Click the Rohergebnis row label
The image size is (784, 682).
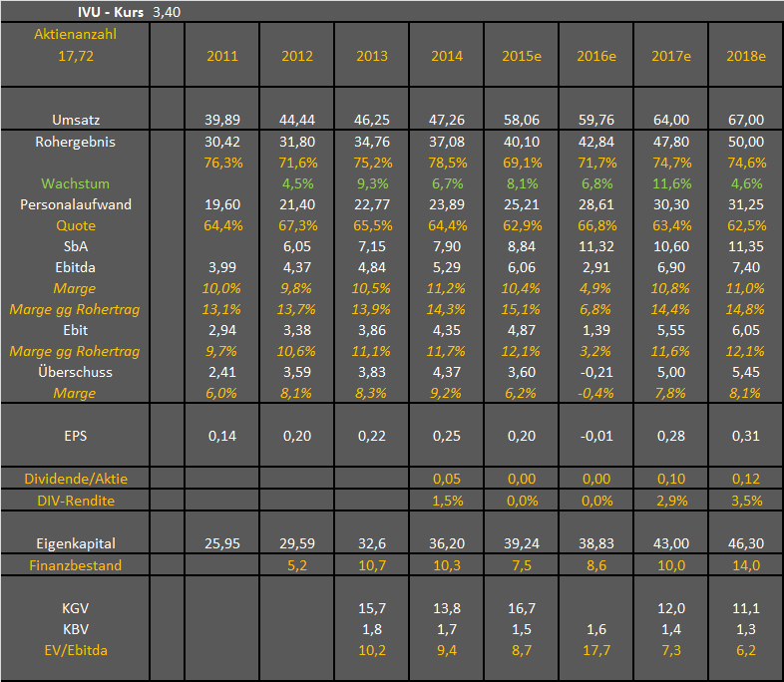76,142
